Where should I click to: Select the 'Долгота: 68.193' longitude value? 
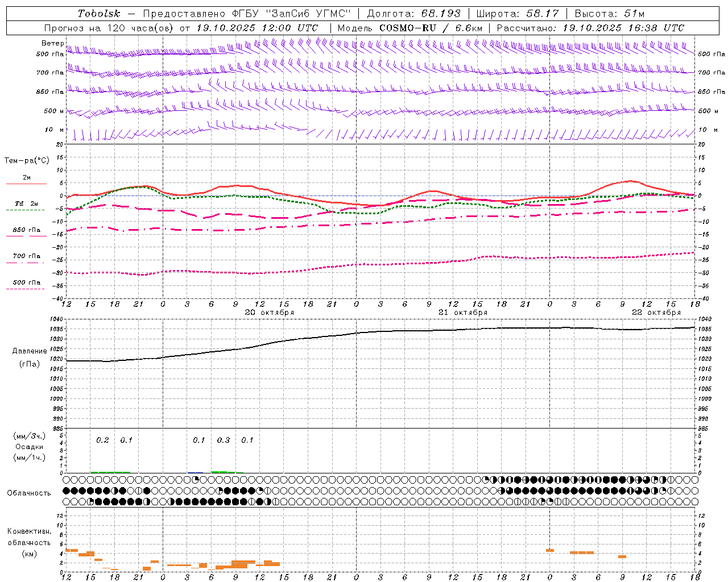pos(414,14)
